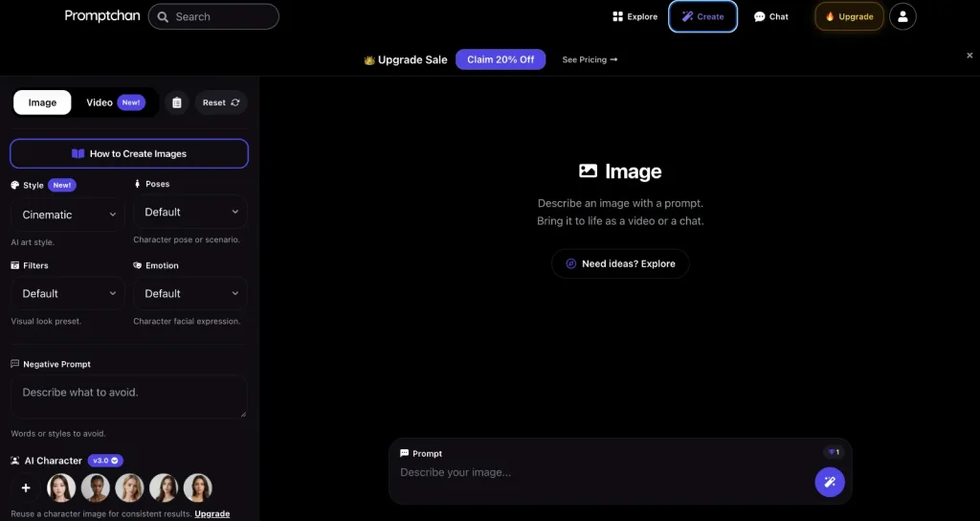Viewport: 980px width, 521px height.
Task: Follow the See Pricing link
Action: point(590,59)
